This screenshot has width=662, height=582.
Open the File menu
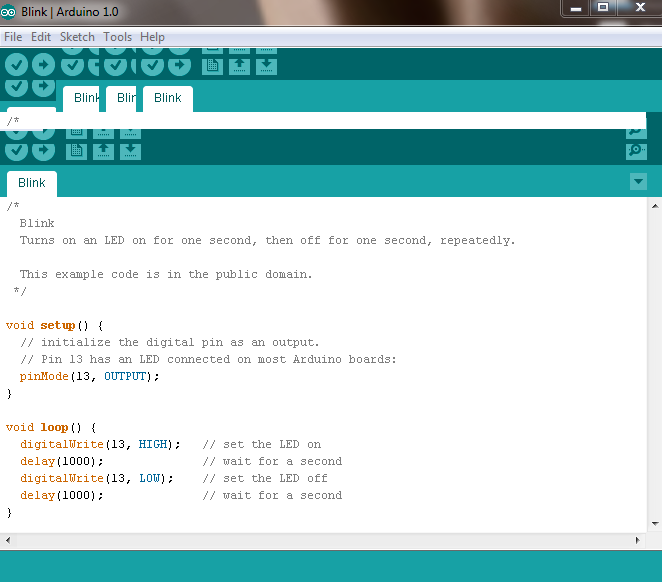pos(13,37)
